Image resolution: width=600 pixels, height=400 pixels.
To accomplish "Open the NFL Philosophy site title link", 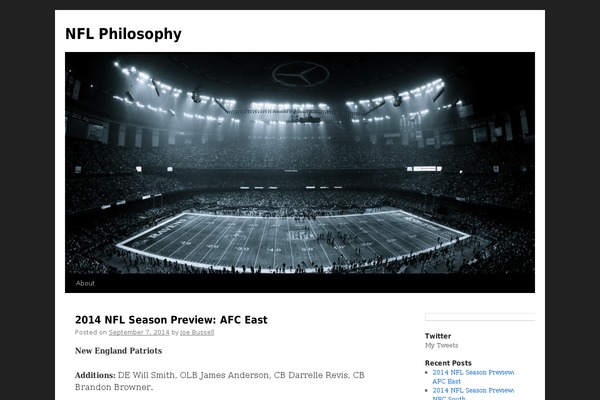I will pos(123,34).
